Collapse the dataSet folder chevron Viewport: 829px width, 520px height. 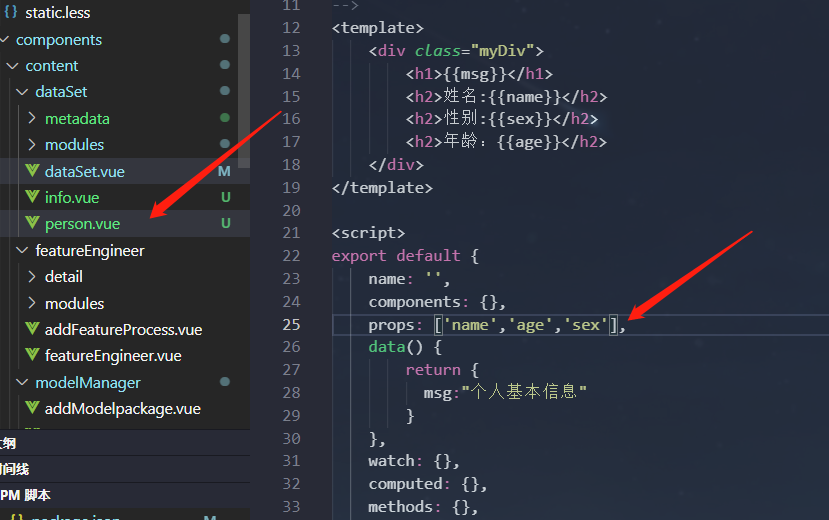click(x=22, y=91)
